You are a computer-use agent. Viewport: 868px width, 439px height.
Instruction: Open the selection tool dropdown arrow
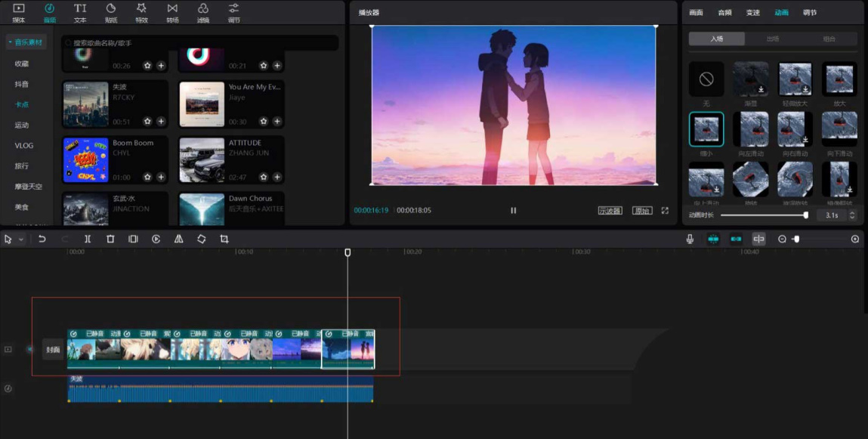(x=21, y=240)
